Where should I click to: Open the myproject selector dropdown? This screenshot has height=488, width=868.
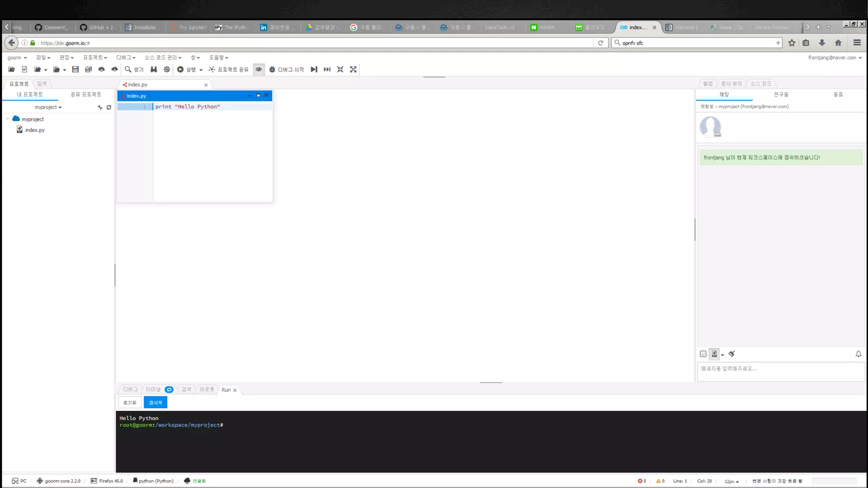48,108
